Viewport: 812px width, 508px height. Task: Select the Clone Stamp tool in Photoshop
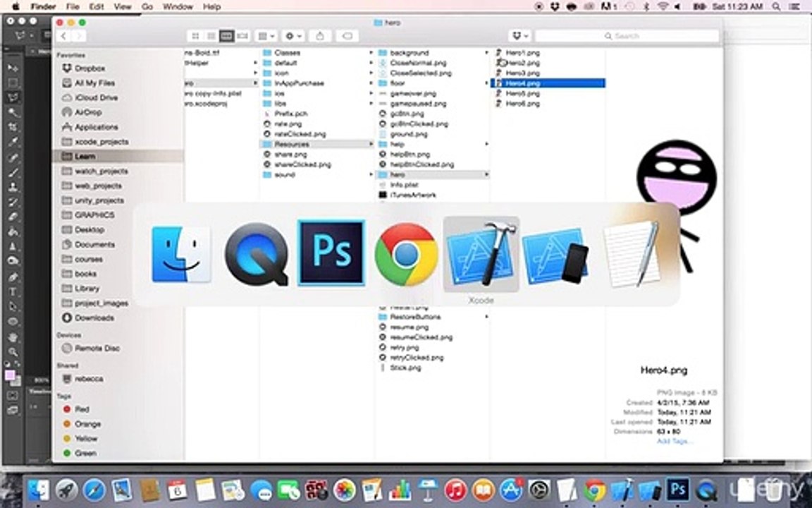[13, 187]
